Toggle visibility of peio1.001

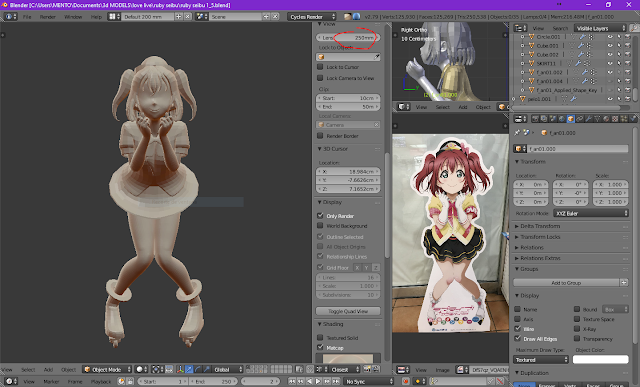coord(610,99)
